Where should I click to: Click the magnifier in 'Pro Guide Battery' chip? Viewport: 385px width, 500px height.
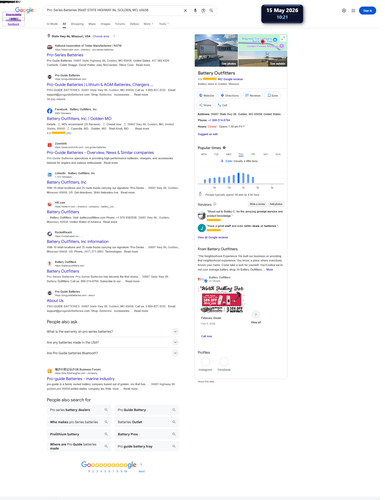click(174, 410)
